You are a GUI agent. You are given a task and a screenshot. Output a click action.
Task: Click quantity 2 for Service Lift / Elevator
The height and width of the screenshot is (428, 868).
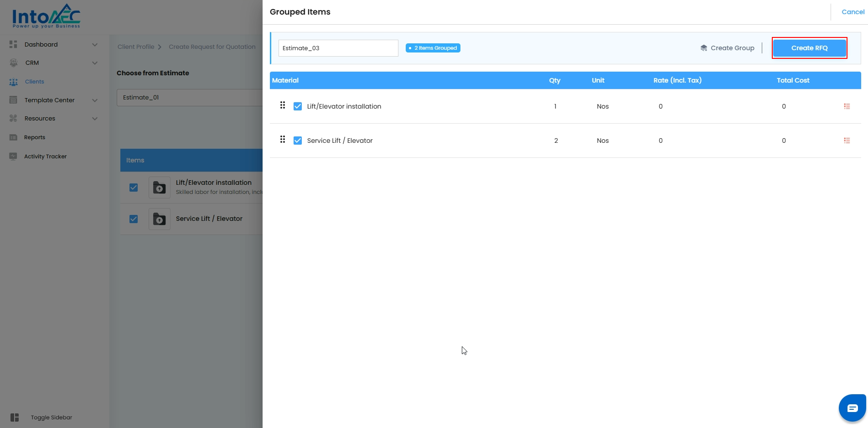click(556, 141)
